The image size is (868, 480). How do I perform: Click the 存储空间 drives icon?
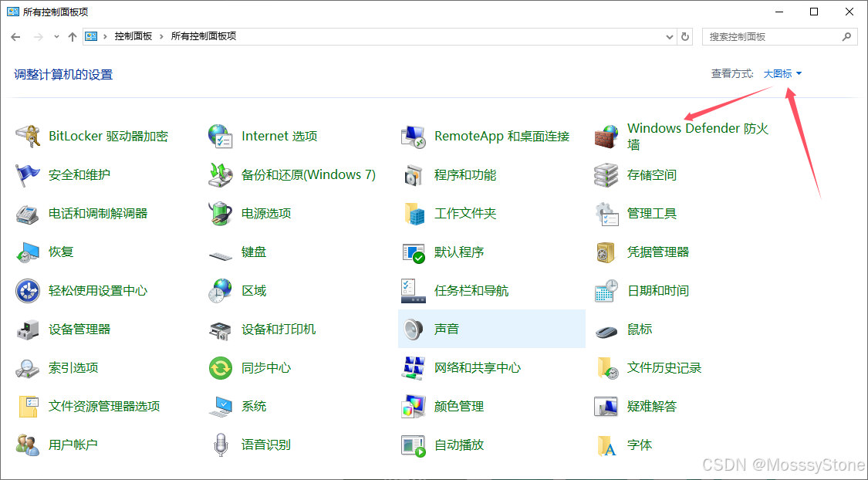[x=606, y=175]
